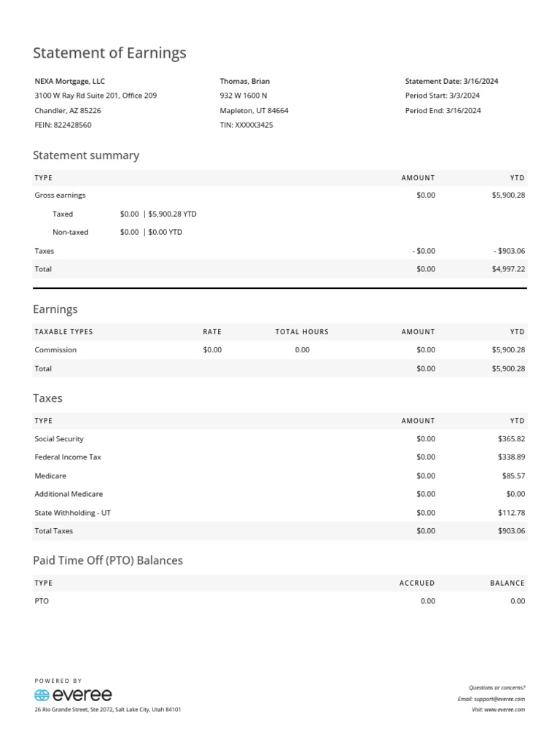Click the Taxed earnings row value
The width and height of the screenshot is (560, 747).
click(x=158, y=214)
